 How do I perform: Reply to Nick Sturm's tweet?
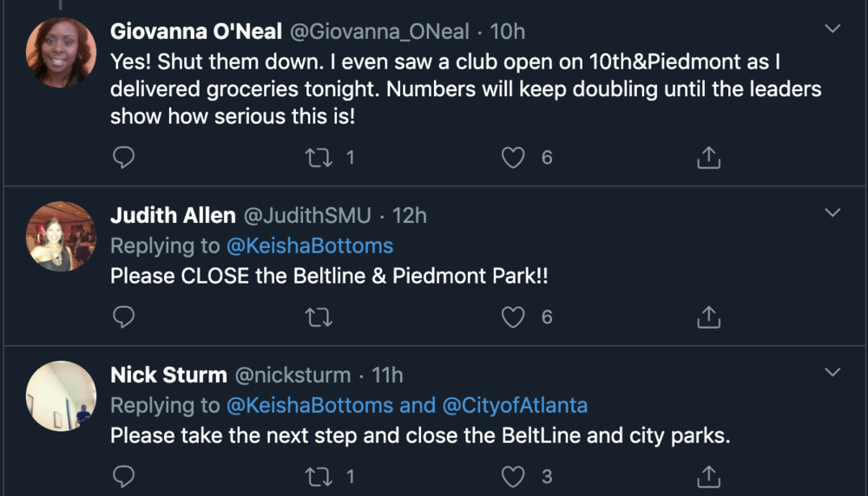click(123, 476)
